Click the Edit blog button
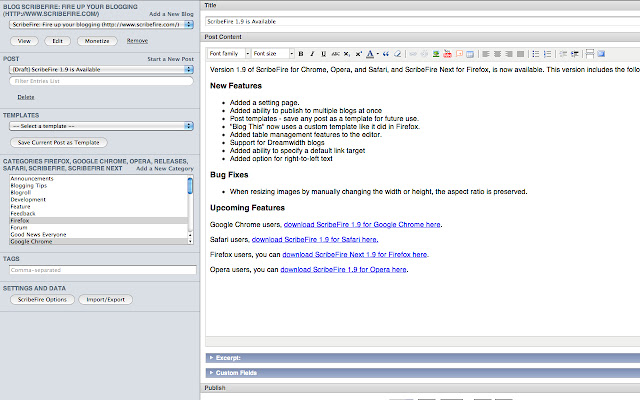This screenshot has height=400, width=640. [x=58, y=41]
